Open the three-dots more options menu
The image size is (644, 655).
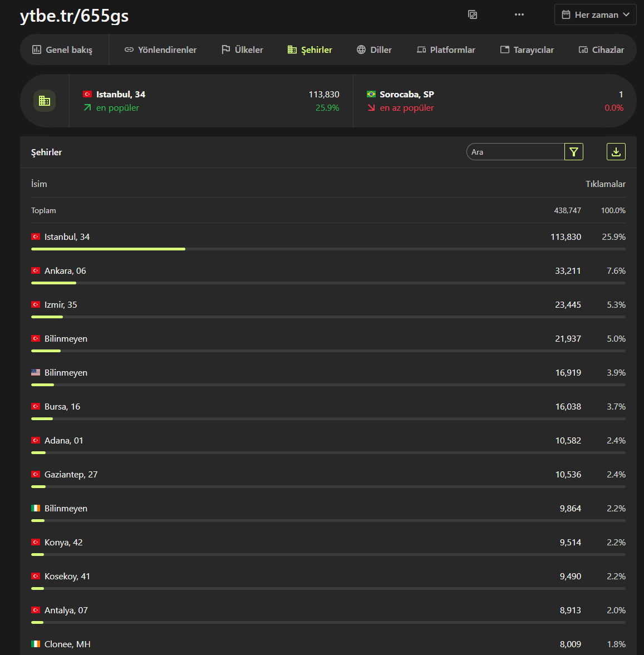tap(519, 14)
